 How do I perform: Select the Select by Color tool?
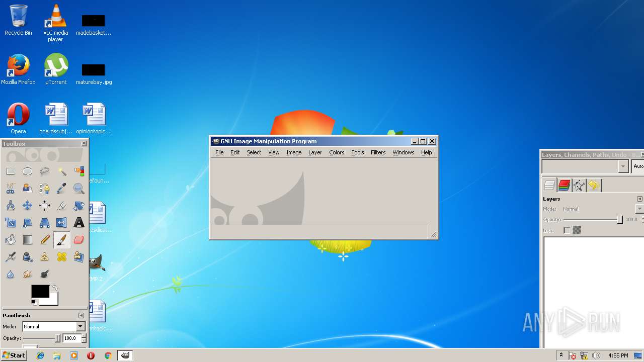pos(79,171)
